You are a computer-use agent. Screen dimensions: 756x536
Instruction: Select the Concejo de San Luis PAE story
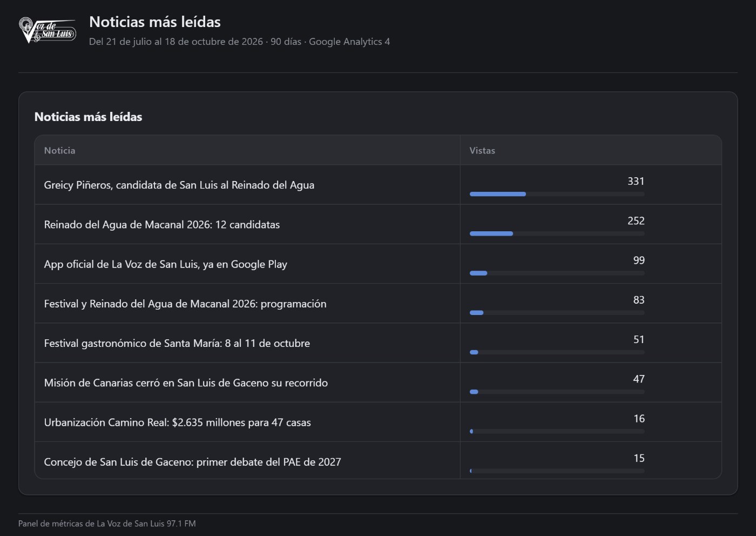tap(193, 462)
